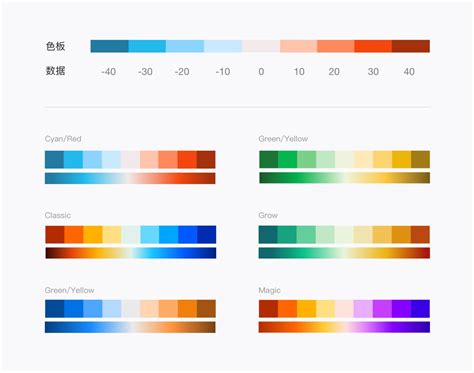The height and width of the screenshot is (373, 474).
Task: Click the 色板 label
Action: coord(55,46)
